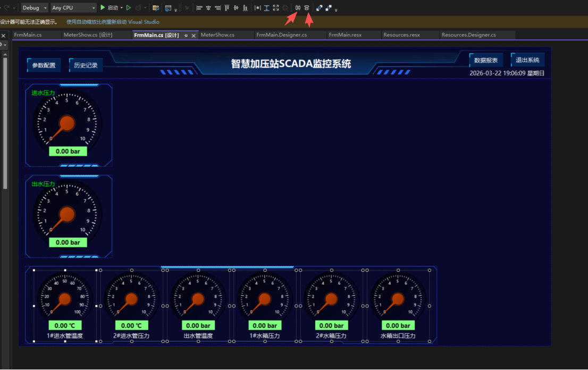Expand the 启动 start options arrow
Viewport: 588px width, 370px height.
pos(122,8)
